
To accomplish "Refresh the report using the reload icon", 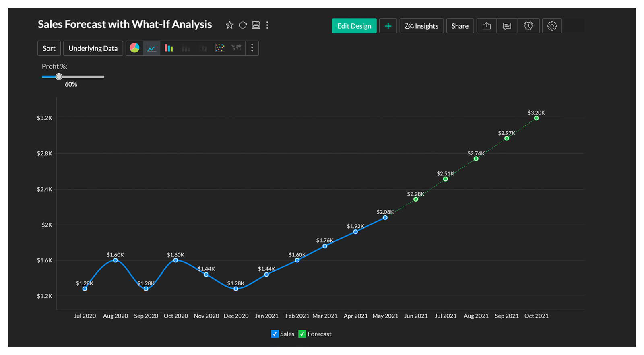I will (243, 25).
